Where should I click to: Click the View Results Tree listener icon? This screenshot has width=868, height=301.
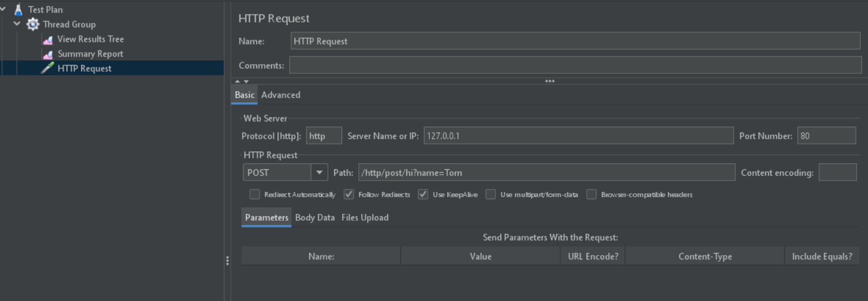point(48,39)
